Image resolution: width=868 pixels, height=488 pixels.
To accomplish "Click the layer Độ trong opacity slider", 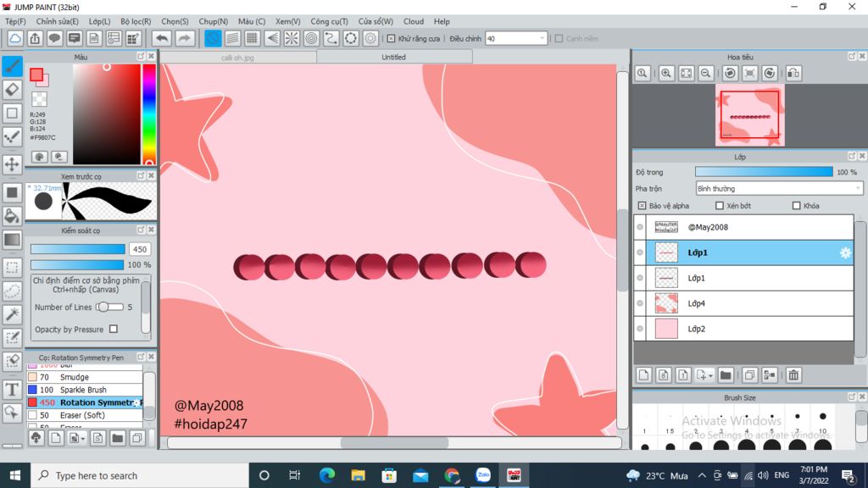I will click(764, 172).
